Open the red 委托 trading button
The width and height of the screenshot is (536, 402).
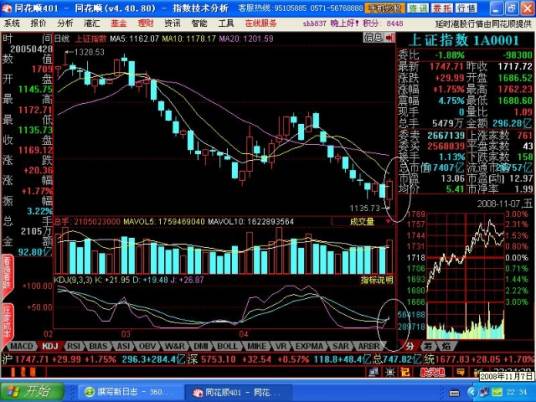[x=442, y=8]
